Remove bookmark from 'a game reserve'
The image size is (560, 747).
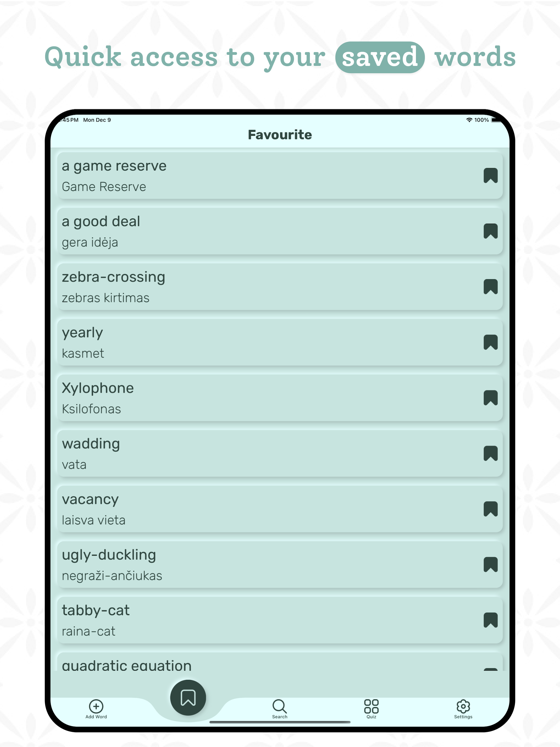pos(491,176)
